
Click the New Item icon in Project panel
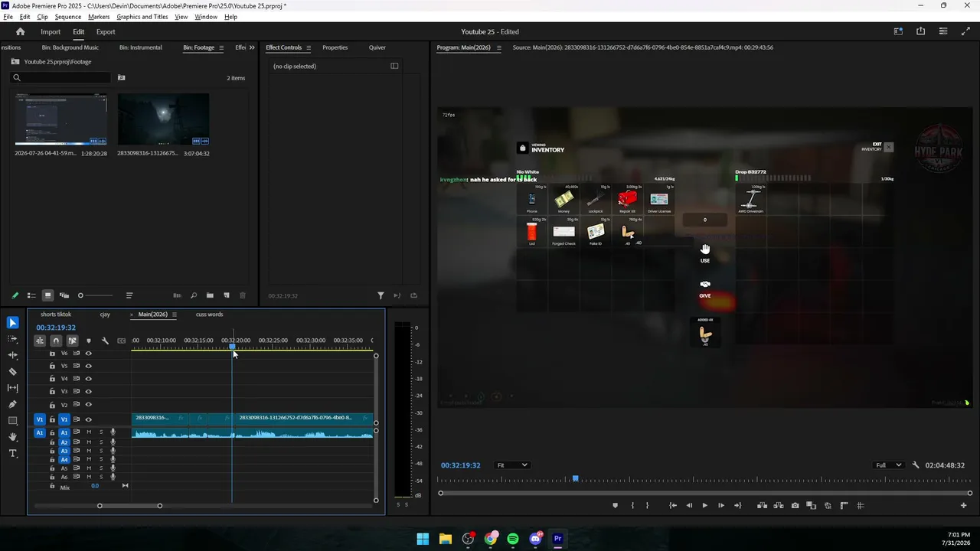coord(227,295)
